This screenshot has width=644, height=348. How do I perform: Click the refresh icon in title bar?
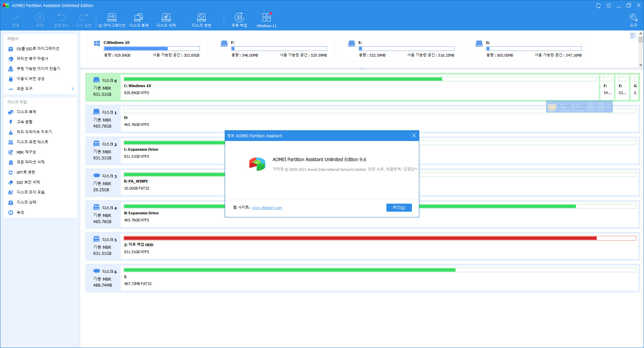pos(598,5)
